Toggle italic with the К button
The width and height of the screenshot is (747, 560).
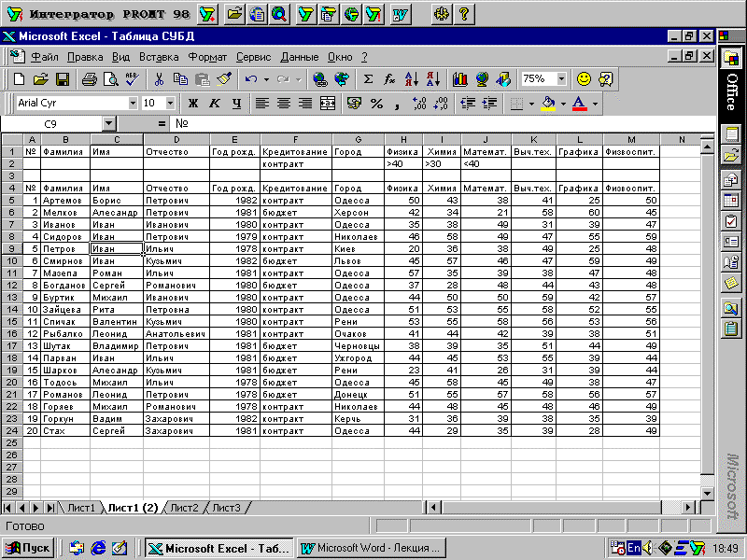click(x=215, y=104)
